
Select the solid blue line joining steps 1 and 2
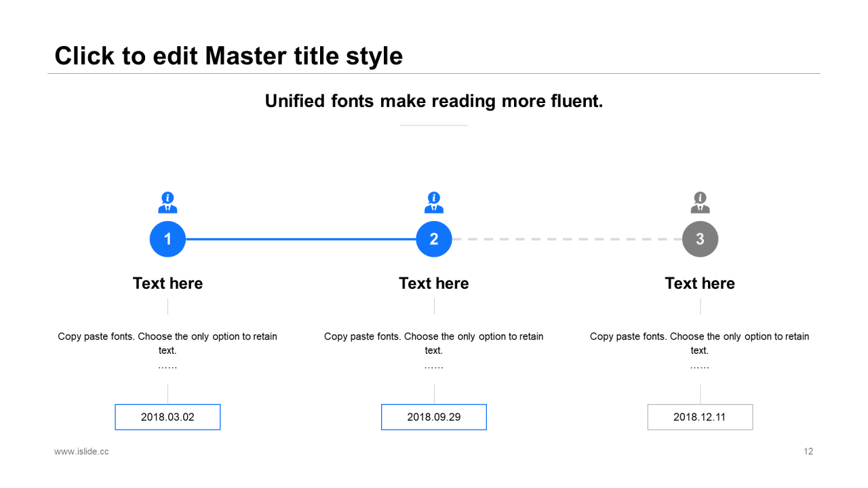[x=300, y=239]
